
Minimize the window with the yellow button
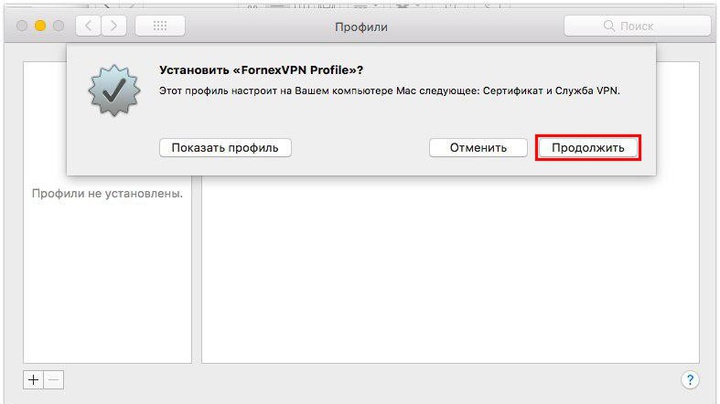(x=40, y=26)
